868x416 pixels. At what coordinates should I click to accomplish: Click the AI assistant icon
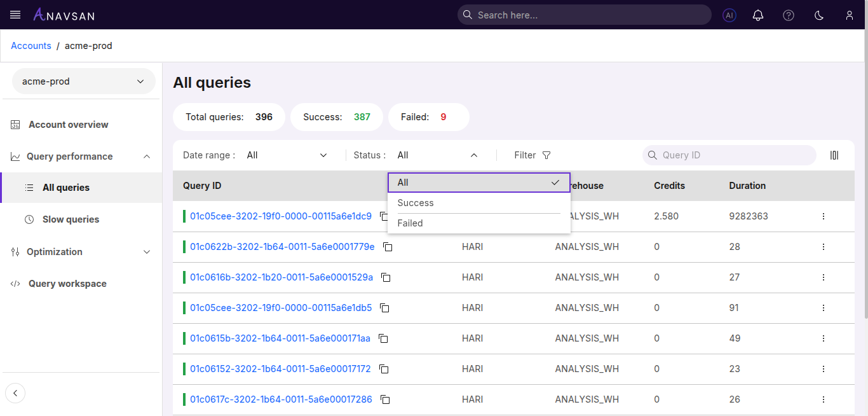pos(729,15)
